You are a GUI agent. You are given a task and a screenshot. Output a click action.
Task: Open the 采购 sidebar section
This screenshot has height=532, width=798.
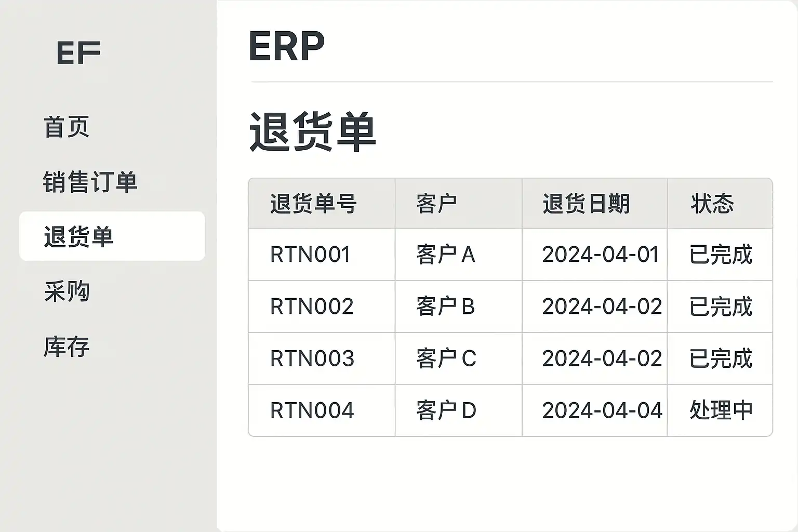pyautogui.click(x=67, y=291)
